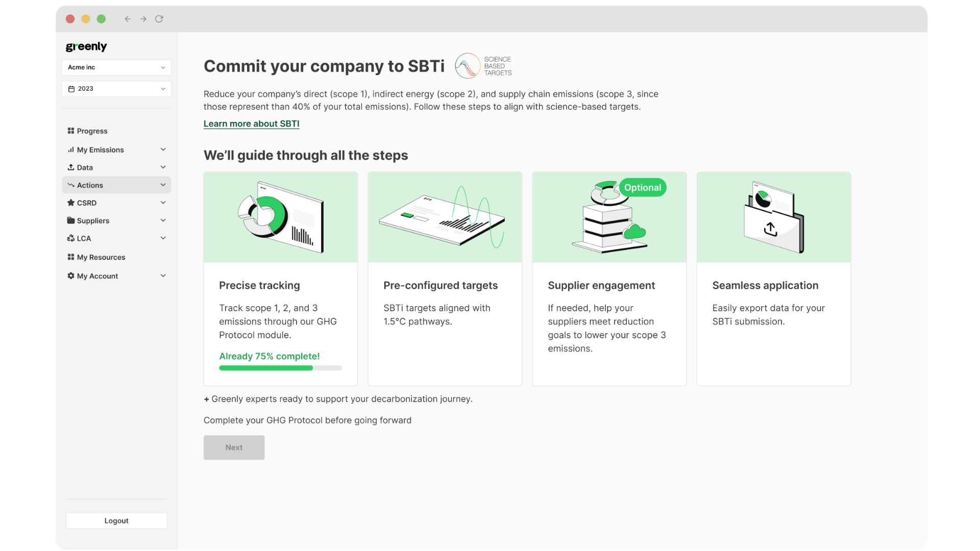The image size is (980, 551).
Task: Open the Acme inc company dropdown
Action: coord(116,67)
